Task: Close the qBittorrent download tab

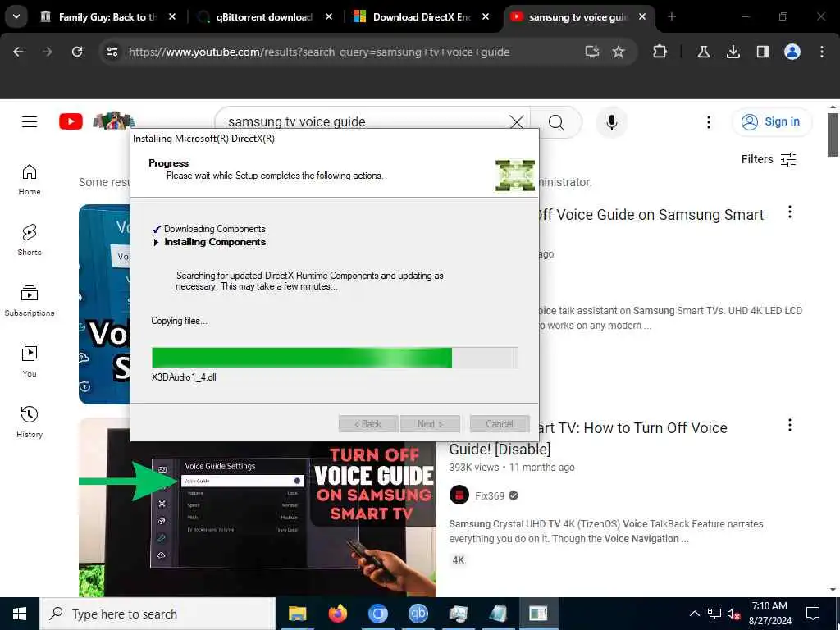Action: pyautogui.click(x=329, y=17)
